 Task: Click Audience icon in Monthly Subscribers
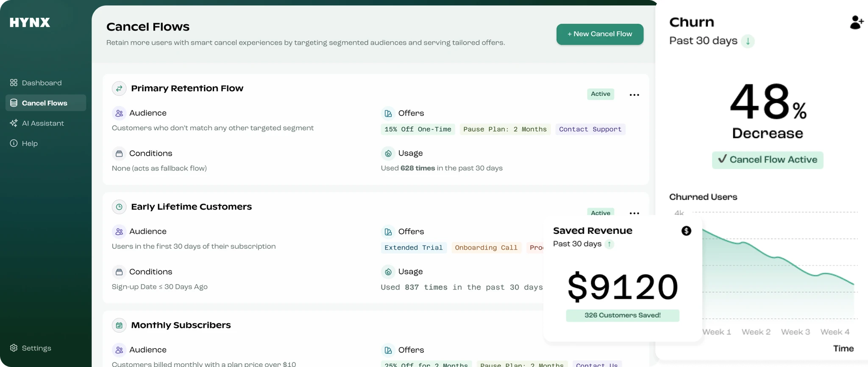pyautogui.click(x=119, y=350)
